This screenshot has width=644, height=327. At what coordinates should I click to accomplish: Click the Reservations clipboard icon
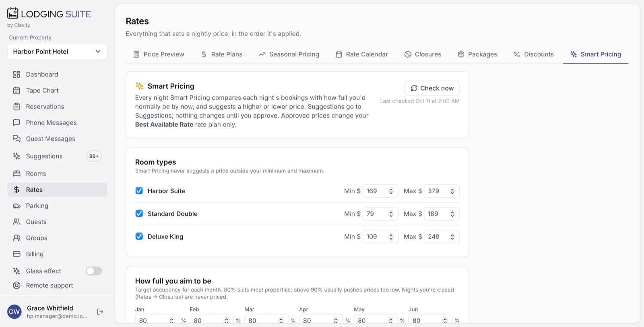tap(17, 107)
